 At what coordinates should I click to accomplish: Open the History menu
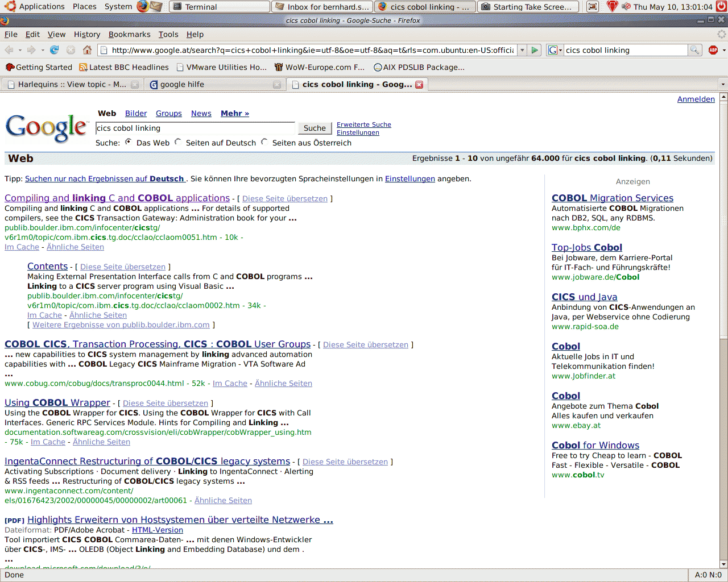pos(87,34)
